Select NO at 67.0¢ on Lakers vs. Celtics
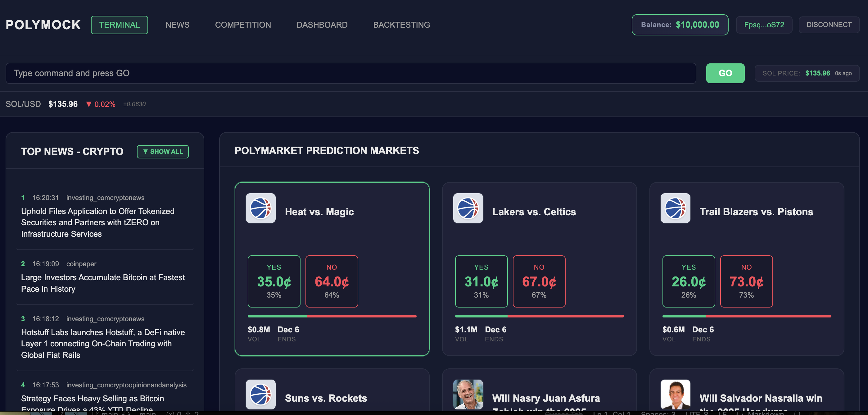Screen dimensions: 868x415 (539, 281)
